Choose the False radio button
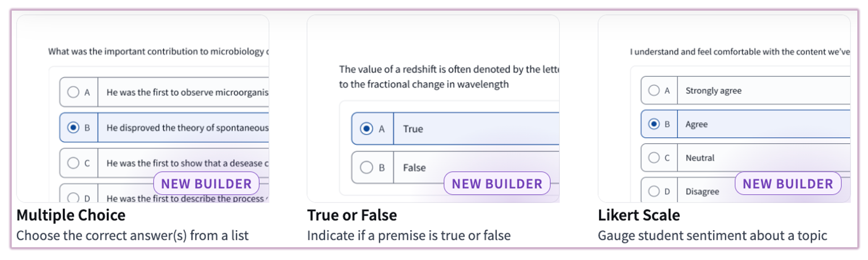868x260 pixels. tap(367, 168)
